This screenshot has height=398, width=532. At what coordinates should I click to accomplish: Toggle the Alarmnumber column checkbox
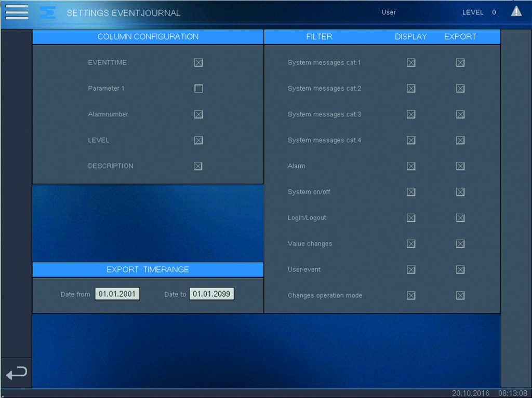point(198,115)
